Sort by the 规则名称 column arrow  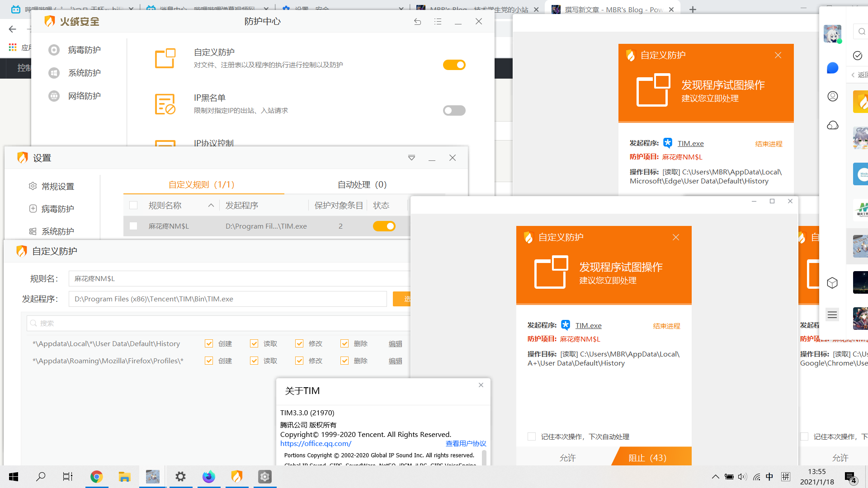click(211, 206)
